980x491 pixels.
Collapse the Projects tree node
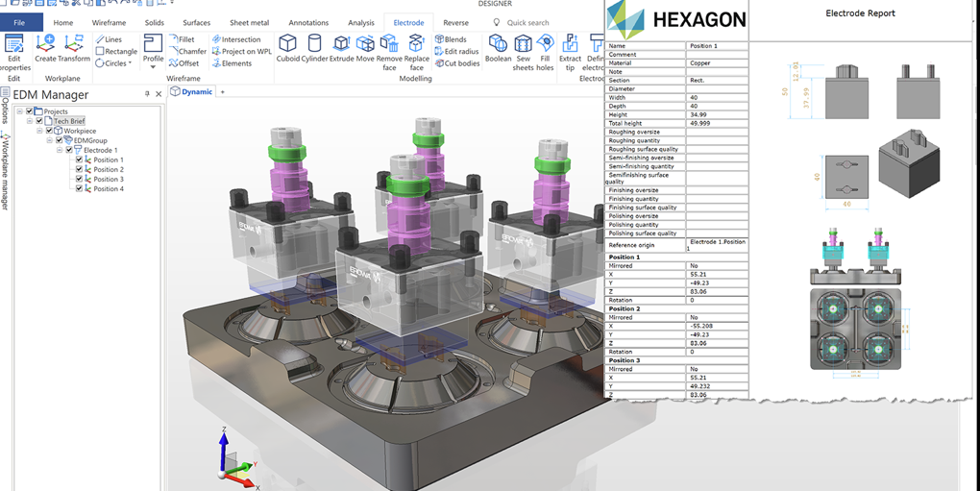coord(20,111)
